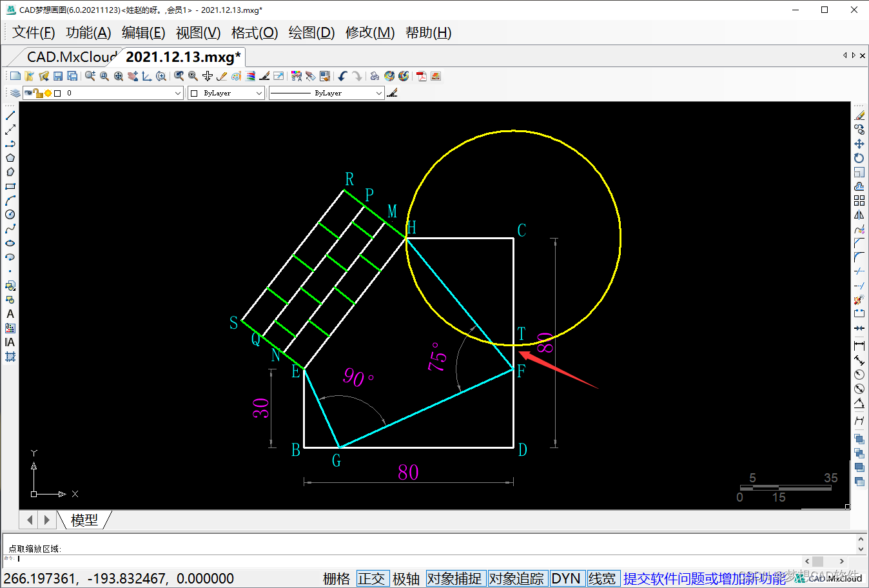
Task: Click 提交软件问题或增加新功能 link
Action: click(x=704, y=578)
